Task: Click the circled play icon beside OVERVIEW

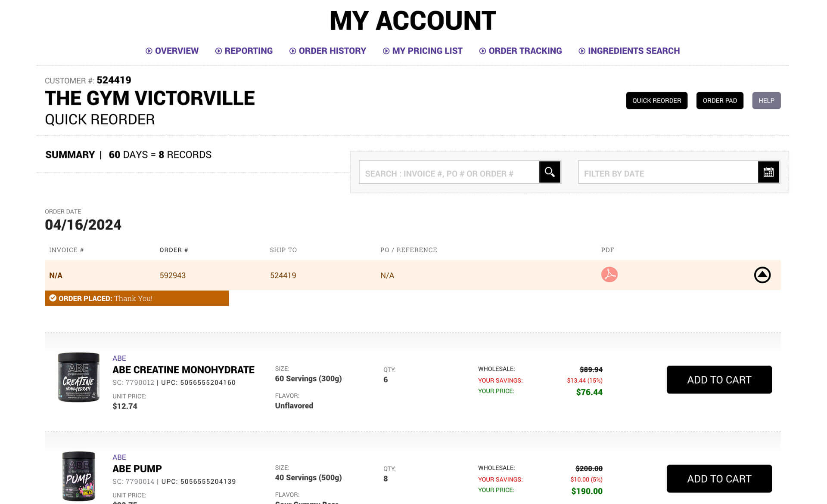Action: point(149,50)
